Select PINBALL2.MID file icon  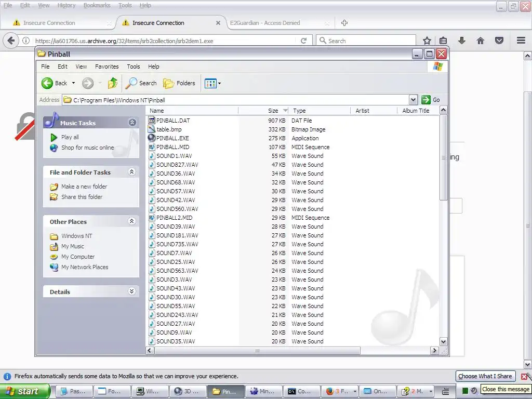[x=152, y=218]
